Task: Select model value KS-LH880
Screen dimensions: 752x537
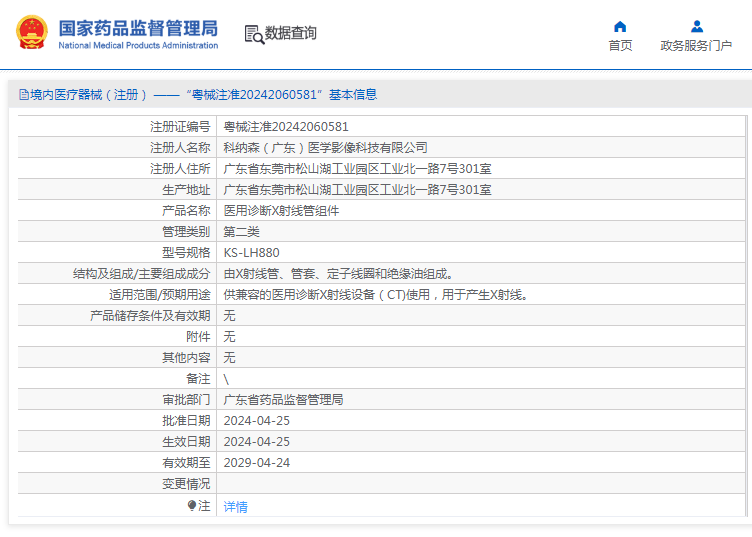Action: click(251, 253)
